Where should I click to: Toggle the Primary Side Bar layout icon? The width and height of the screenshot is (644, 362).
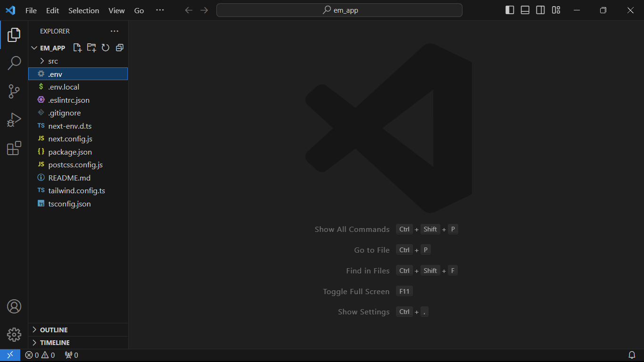[x=510, y=10]
